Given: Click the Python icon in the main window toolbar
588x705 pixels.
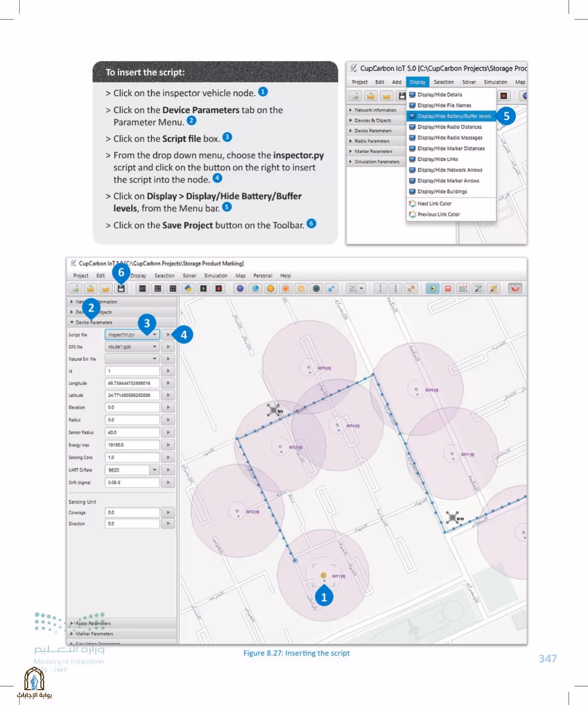Looking at the screenshot, I should pos(188,288).
